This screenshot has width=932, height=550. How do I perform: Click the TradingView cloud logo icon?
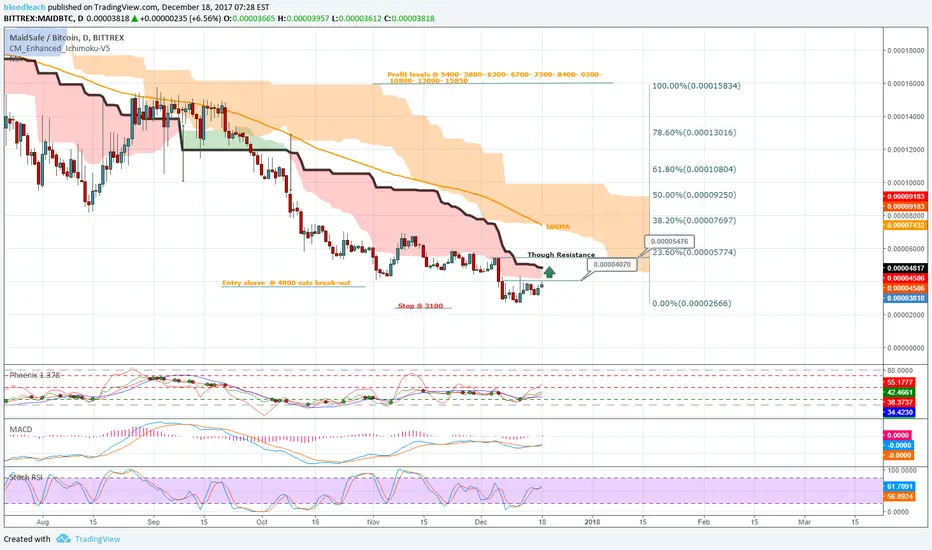pyautogui.click(x=64, y=539)
